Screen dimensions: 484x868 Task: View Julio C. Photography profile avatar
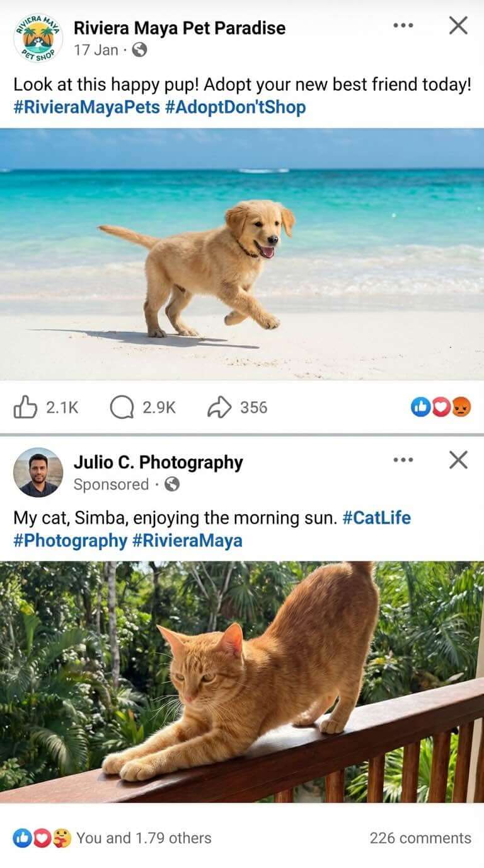tap(38, 472)
